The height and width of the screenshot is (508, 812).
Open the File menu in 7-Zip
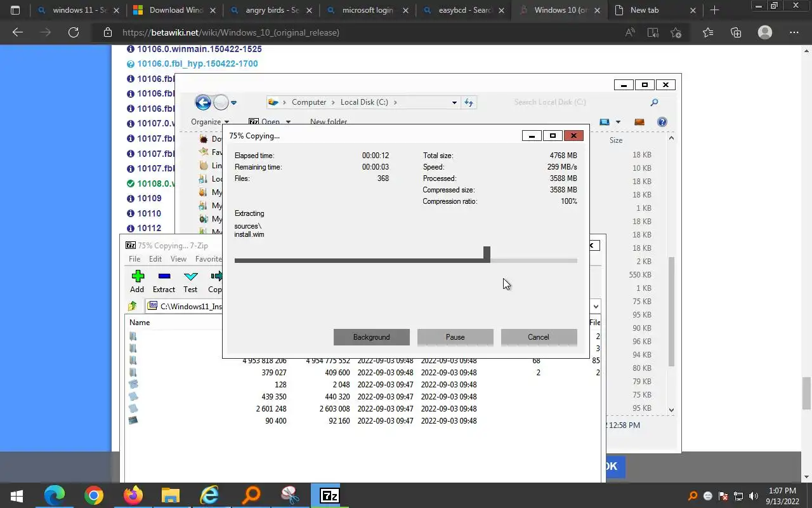134,259
